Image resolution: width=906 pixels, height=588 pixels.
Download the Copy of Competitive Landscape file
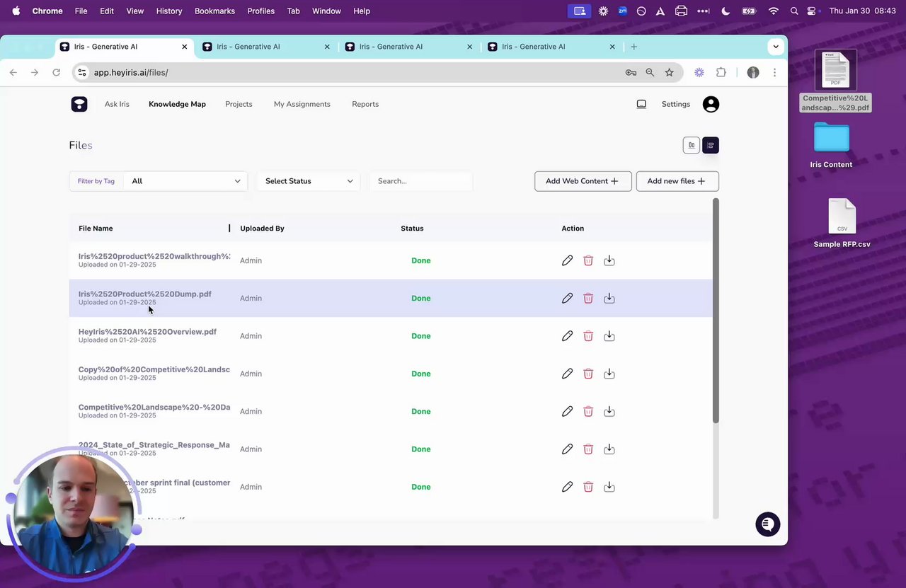609,374
